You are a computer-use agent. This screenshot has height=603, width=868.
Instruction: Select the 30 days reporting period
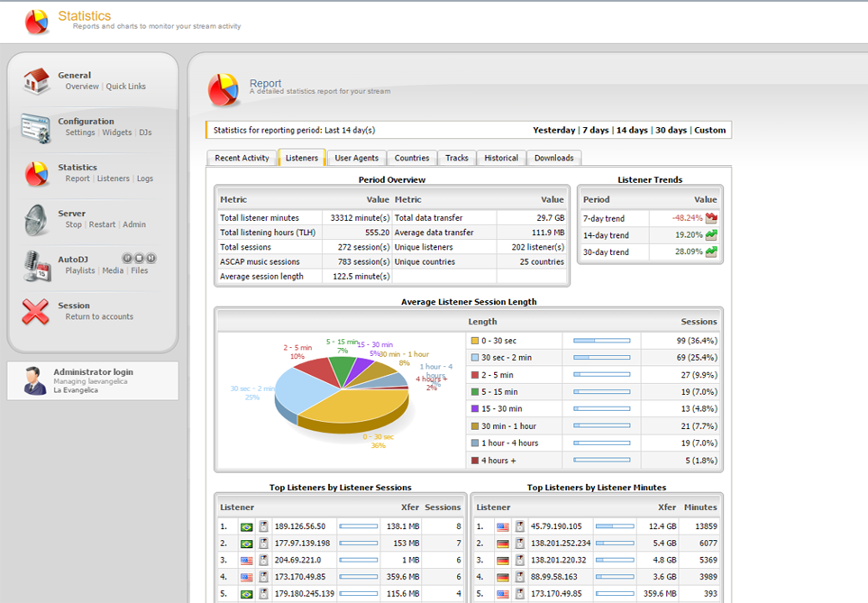pos(671,130)
